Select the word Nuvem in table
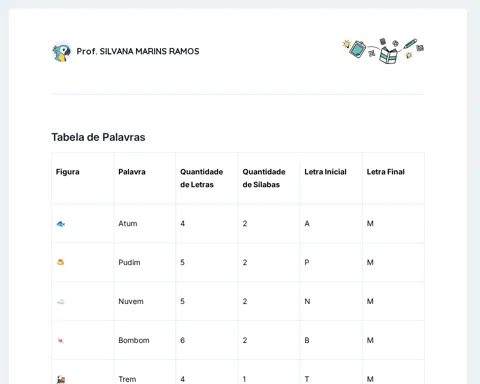The width and height of the screenshot is (480, 384). [x=131, y=301]
